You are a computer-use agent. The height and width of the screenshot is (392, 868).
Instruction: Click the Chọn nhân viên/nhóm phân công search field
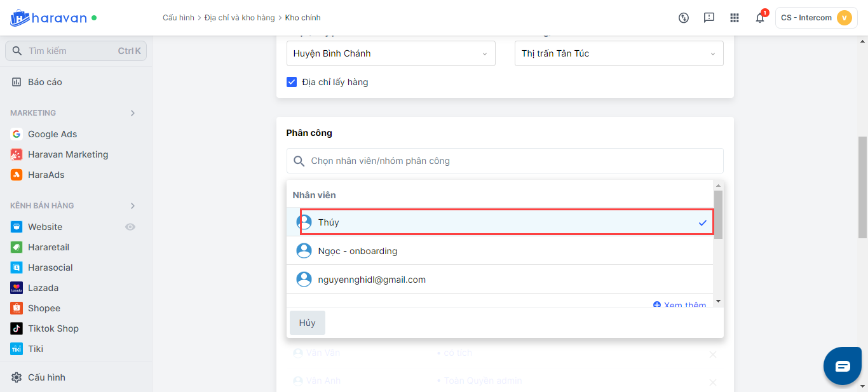point(505,161)
